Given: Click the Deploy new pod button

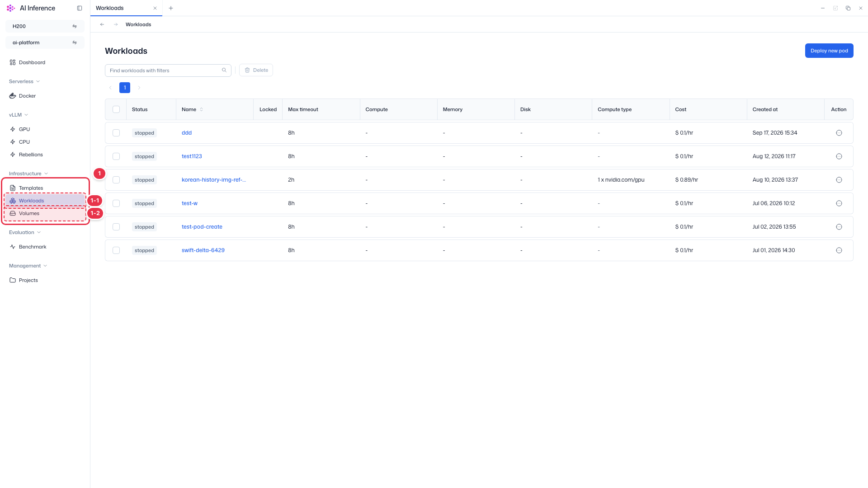Looking at the screenshot, I should [829, 51].
